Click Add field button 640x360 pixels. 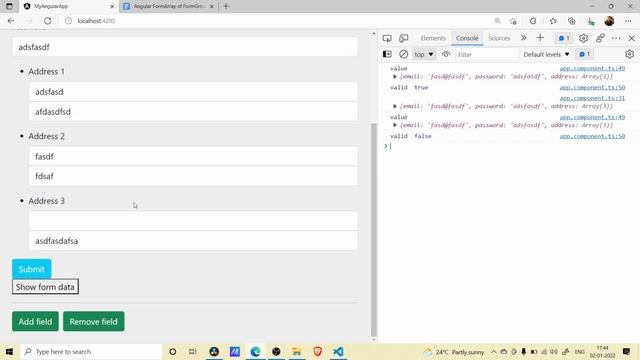click(x=35, y=321)
